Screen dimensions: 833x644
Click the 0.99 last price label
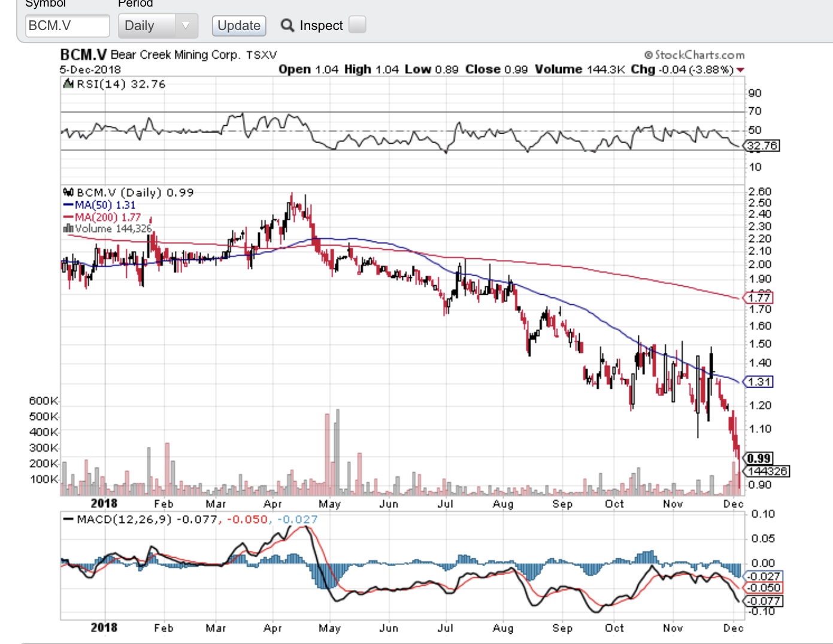click(x=759, y=458)
